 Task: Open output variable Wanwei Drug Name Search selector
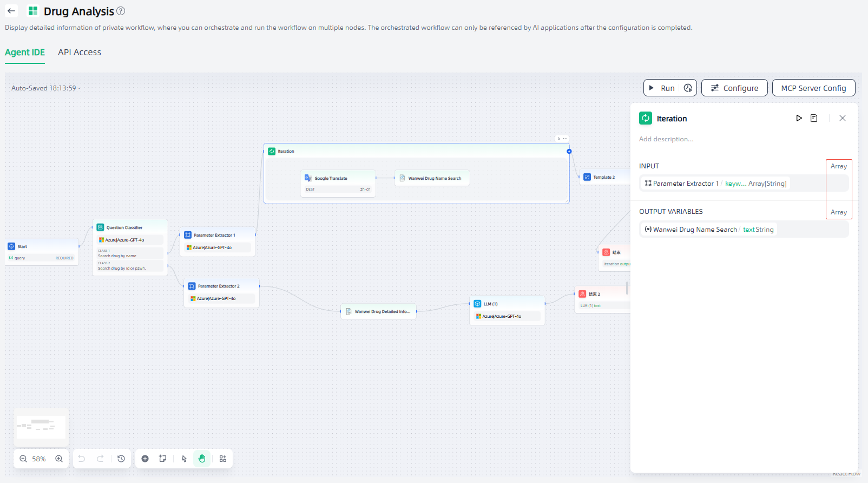[709, 230]
